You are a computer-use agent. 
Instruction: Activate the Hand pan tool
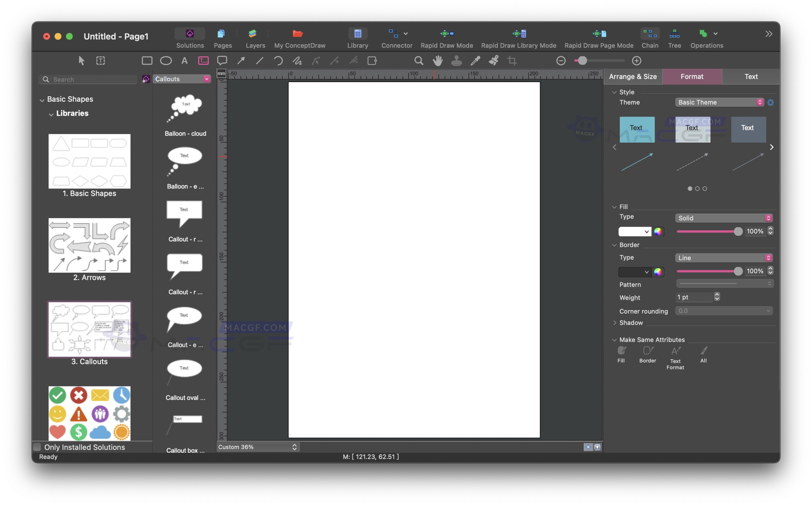(x=438, y=61)
